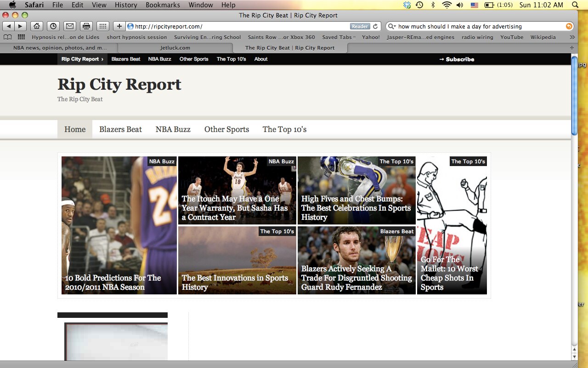
Task: Open History with the clock toolbar icon
Action: (x=53, y=26)
